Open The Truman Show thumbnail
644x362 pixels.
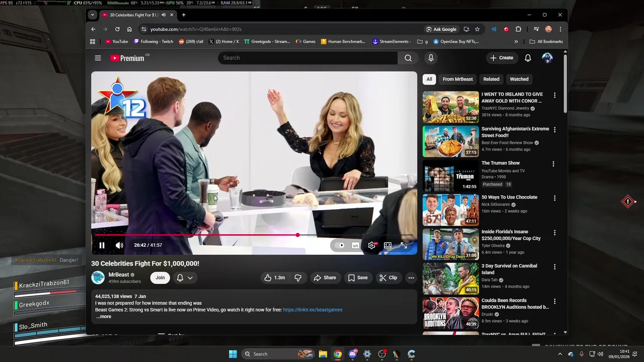(451, 175)
